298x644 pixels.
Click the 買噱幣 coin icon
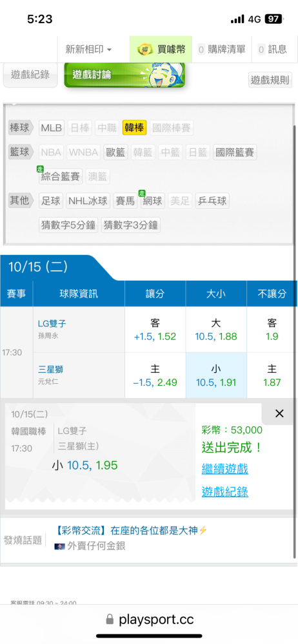tap(145, 50)
